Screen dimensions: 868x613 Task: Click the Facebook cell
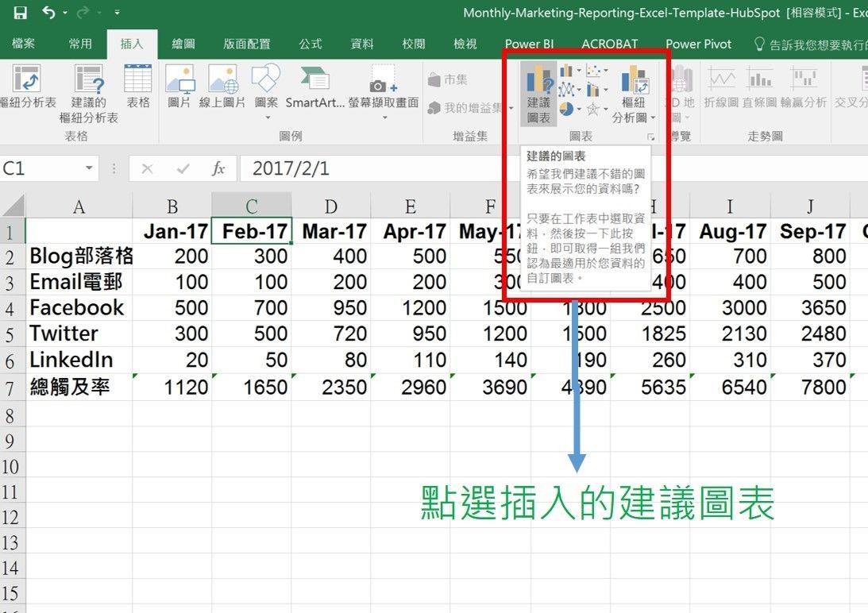tap(79, 308)
